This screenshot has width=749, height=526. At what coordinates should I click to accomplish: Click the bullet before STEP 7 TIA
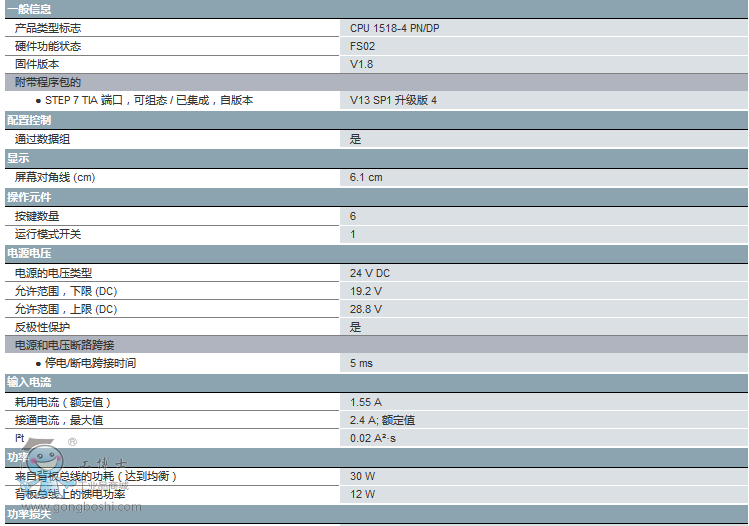click(38, 101)
